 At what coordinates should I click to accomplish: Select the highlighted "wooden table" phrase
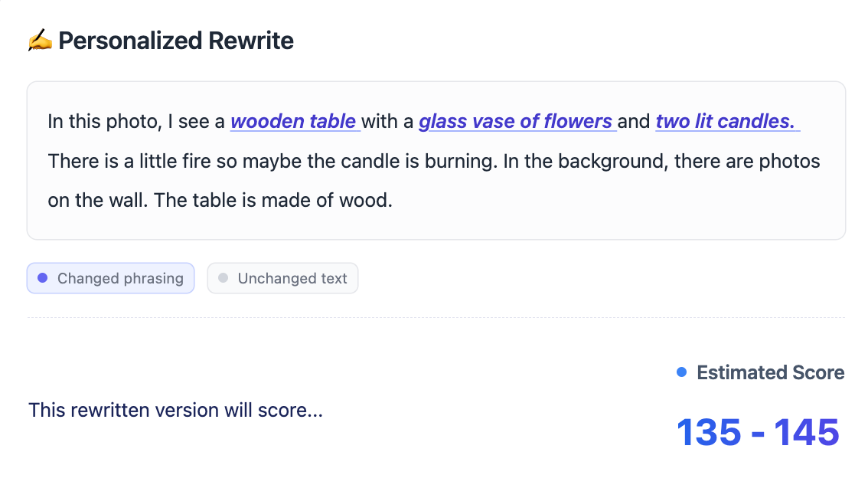pyautogui.click(x=293, y=121)
